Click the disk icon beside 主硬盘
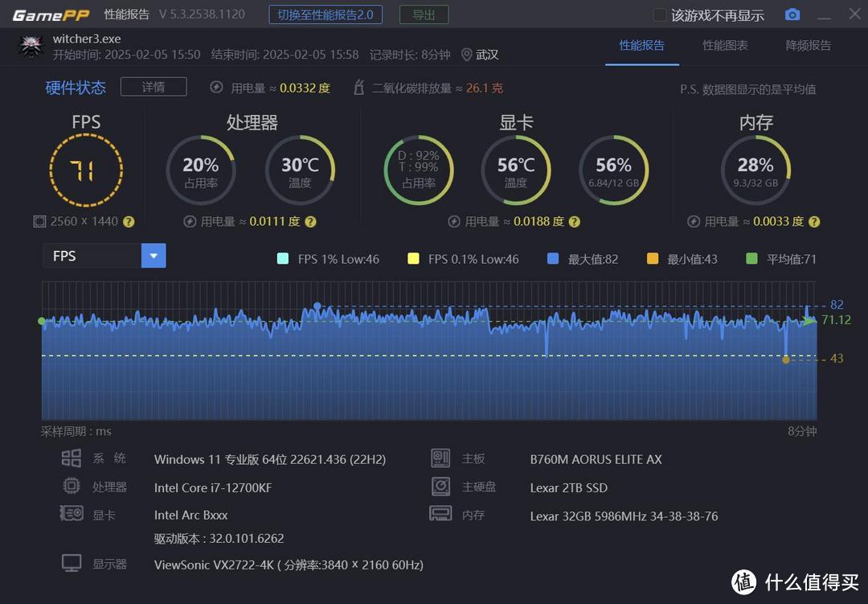Screen dimensions: 868x604 coord(440,486)
